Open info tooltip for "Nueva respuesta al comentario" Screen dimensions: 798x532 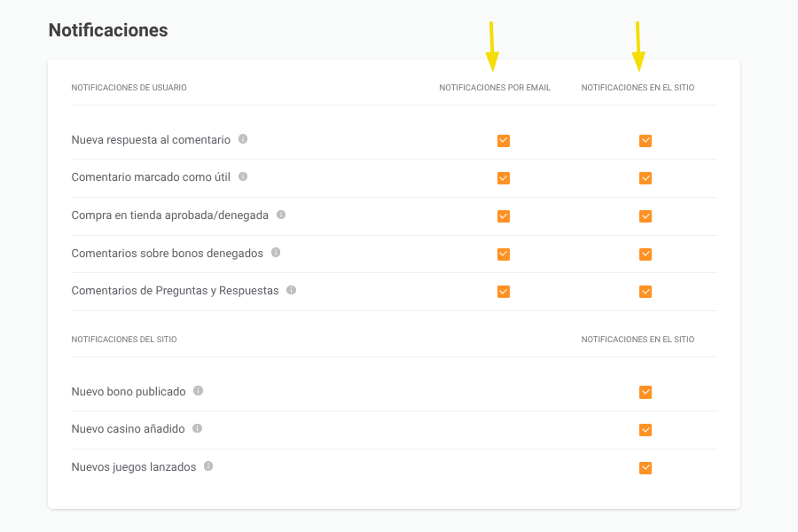click(243, 139)
